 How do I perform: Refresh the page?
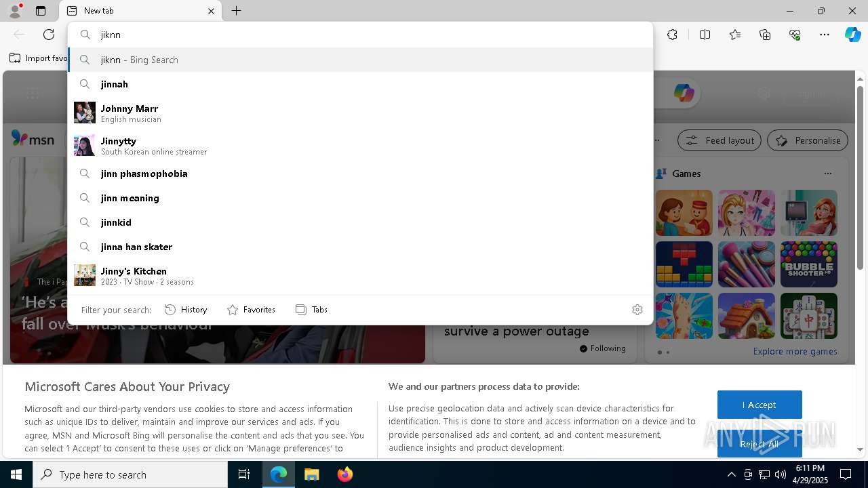(49, 35)
